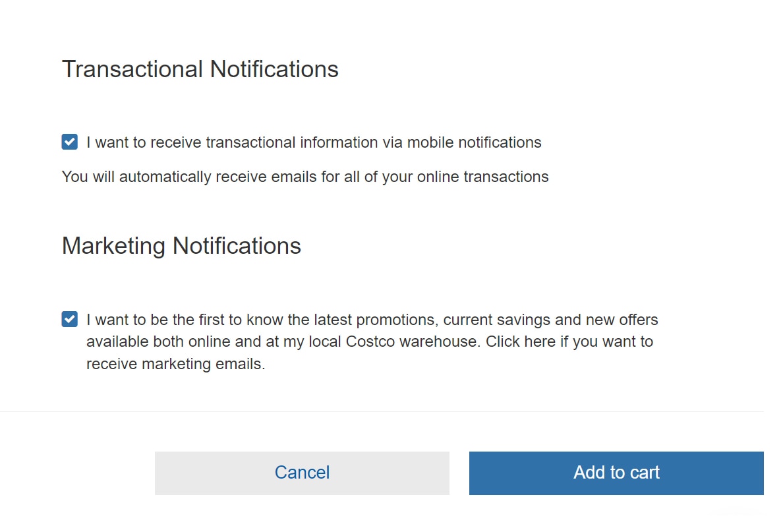Screen dimensions: 783x532
Task: Click the word "Notifications" in the Marketing heading
Action: point(237,246)
